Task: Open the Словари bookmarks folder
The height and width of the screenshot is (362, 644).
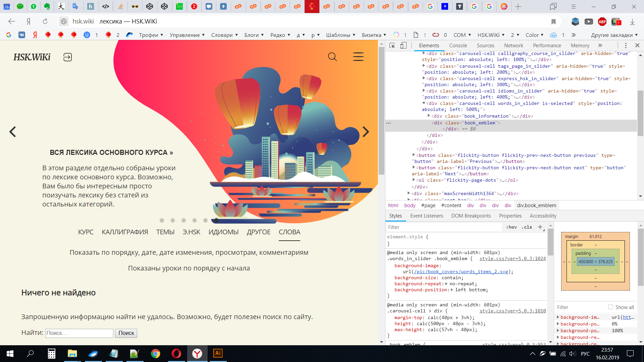Action: (224, 35)
